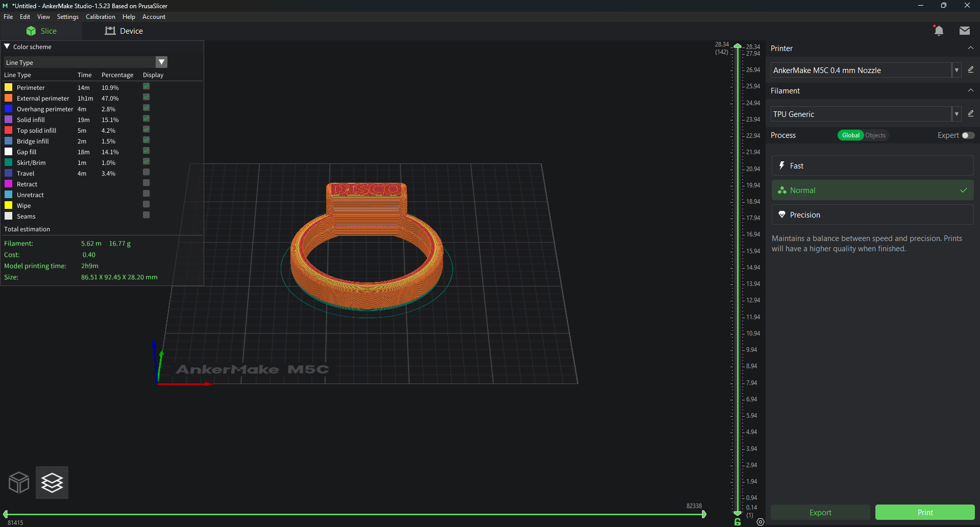Edit the printer preset pencil icon
Image resolution: width=980 pixels, height=527 pixels.
pos(971,69)
